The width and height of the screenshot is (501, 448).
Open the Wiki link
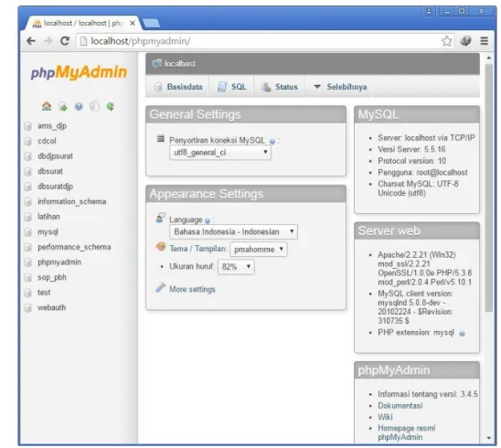tap(385, 417)
